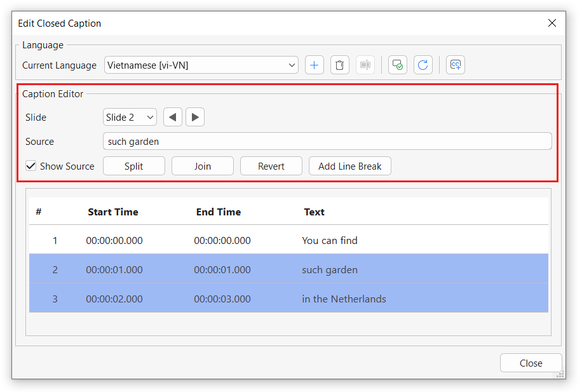Go to the next slide arrow

tap(194, 116)
